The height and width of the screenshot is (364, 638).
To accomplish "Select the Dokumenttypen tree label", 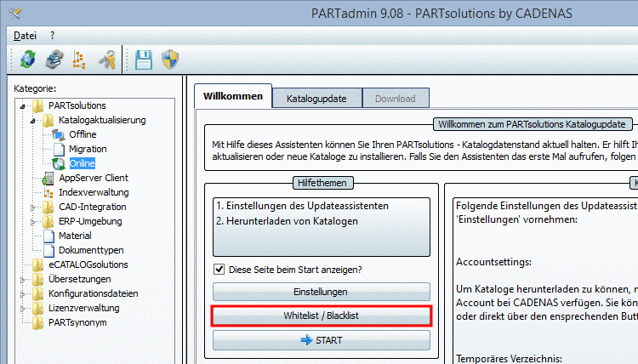I will pyautogui.click(x=91, y=251).
